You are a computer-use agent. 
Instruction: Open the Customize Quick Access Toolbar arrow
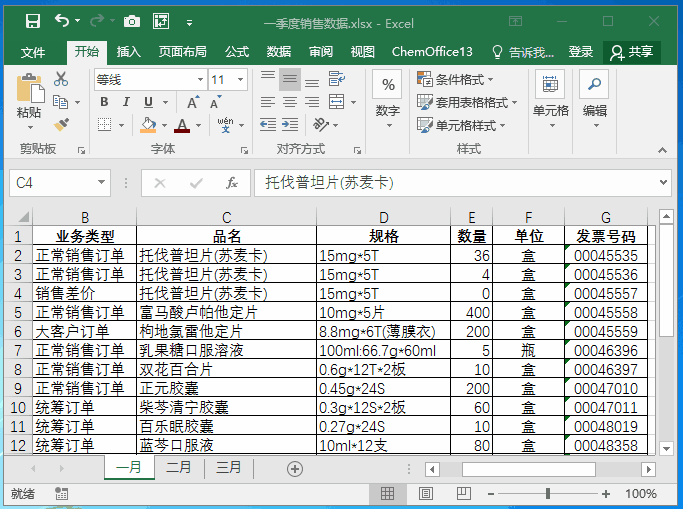pos(189,22)
